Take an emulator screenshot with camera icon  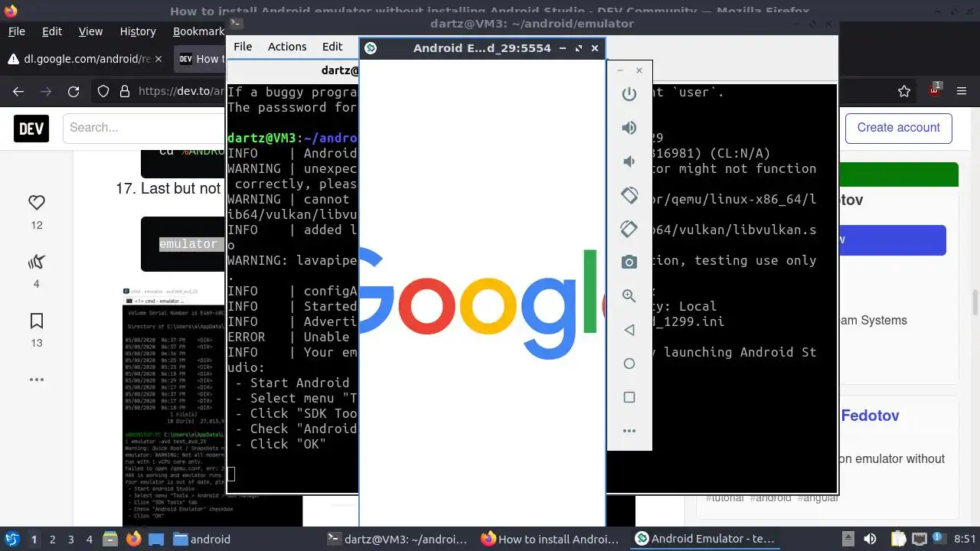(629, 262)
